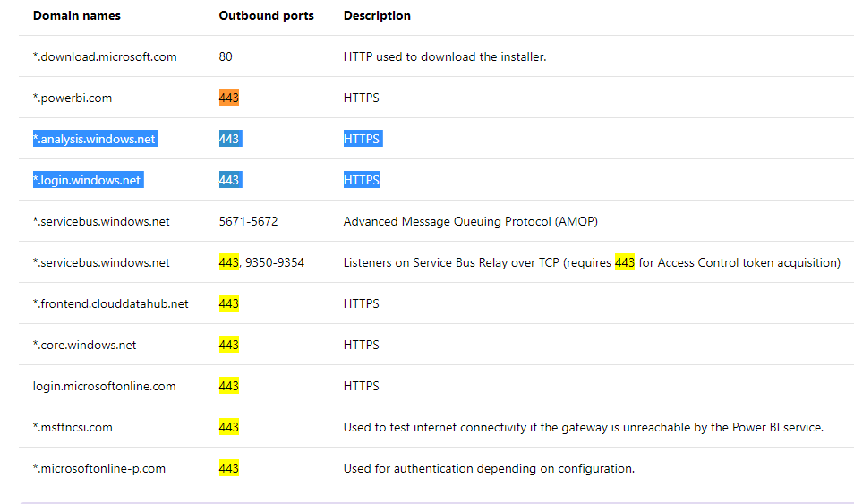Click orange-highlighted 443 in powerbi row
This screenshot has height=504, width=854.
click(x=229, y=98)
